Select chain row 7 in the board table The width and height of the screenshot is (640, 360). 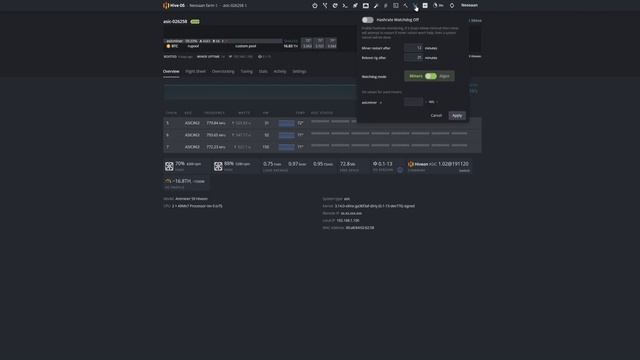[322, 147]
